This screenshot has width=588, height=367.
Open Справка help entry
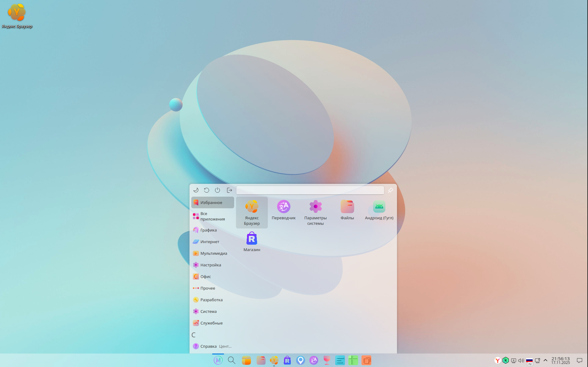click(x=208, y=346)
